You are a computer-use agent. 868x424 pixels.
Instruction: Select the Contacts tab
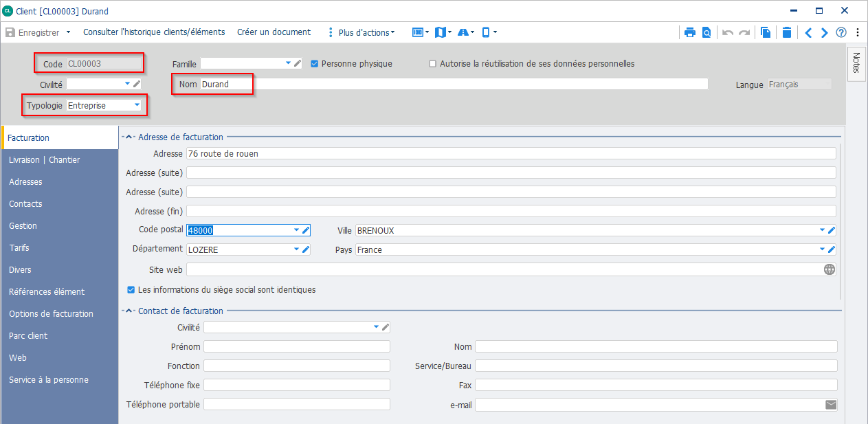60,203
